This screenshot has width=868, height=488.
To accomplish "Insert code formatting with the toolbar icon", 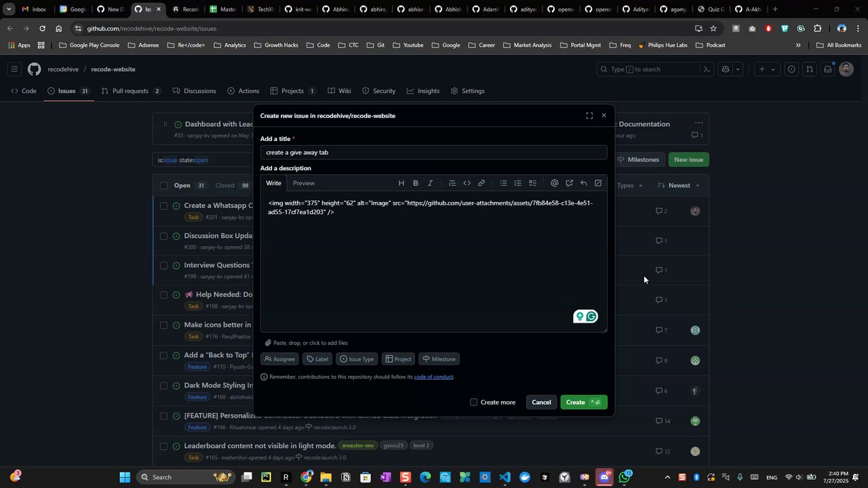I will pos(467,183).
